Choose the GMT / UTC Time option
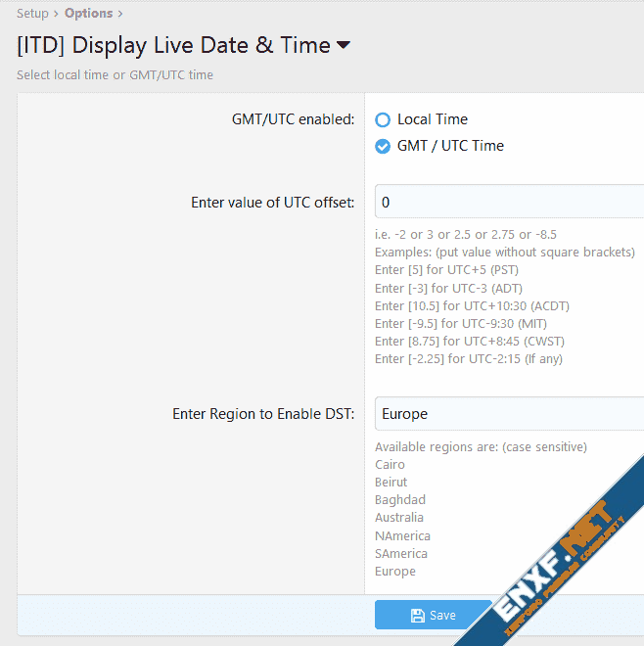Image resolution: width=644 pixels, height=646 pixels. click(x=383, y=147)
